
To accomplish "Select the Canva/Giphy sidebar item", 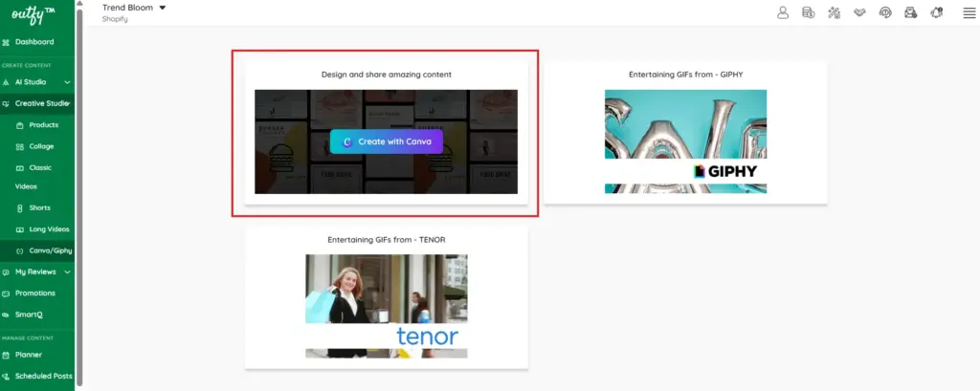I will click(x=37, y=251).
